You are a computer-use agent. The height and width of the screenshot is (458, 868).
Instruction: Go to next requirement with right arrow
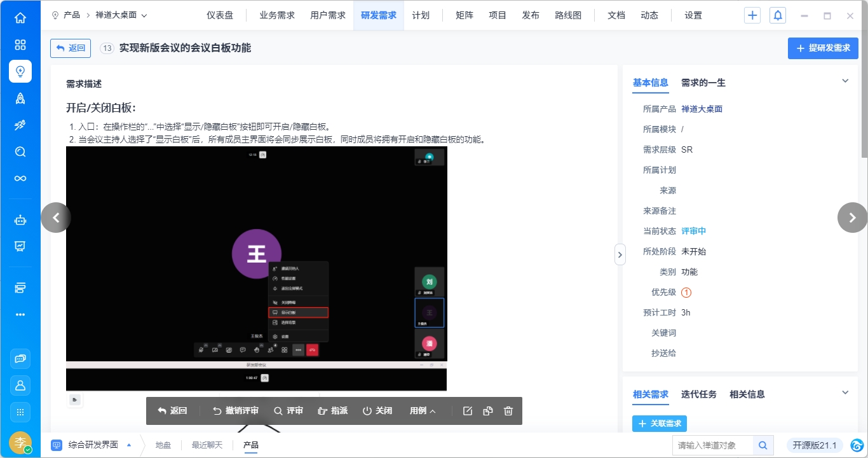[852, 218]
